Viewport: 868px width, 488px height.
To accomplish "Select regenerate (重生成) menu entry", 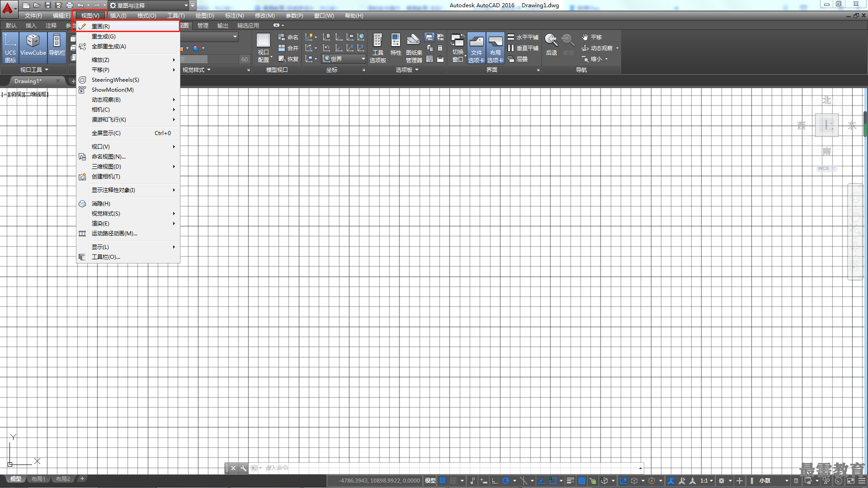I will (128, 36).
